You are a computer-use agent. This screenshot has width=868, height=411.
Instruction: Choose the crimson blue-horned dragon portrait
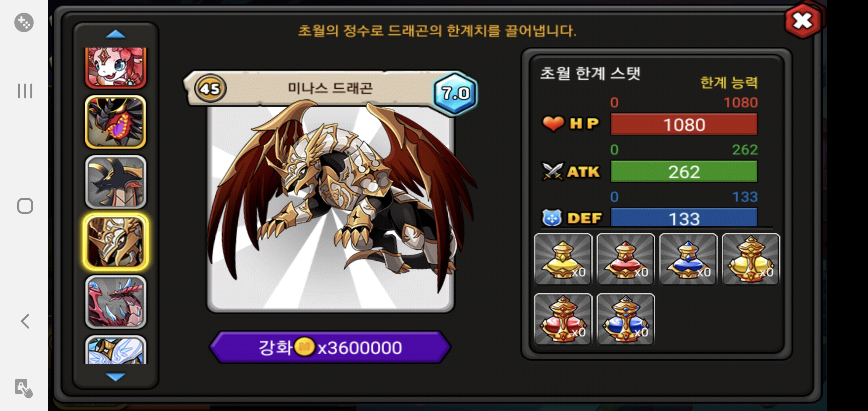coord(115,302)
